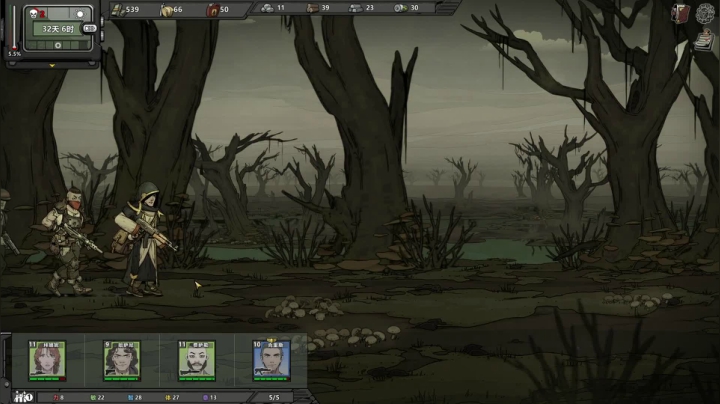Open the stacked papers log icon

[703, 40]
